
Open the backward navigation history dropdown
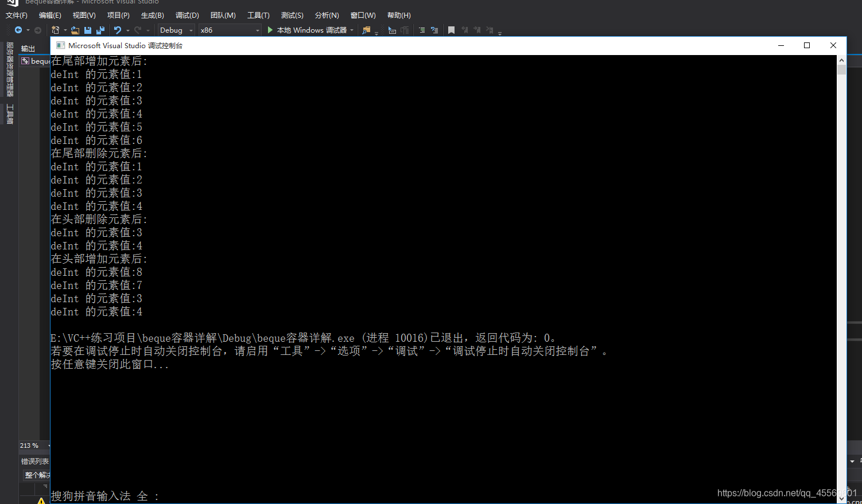28,30
